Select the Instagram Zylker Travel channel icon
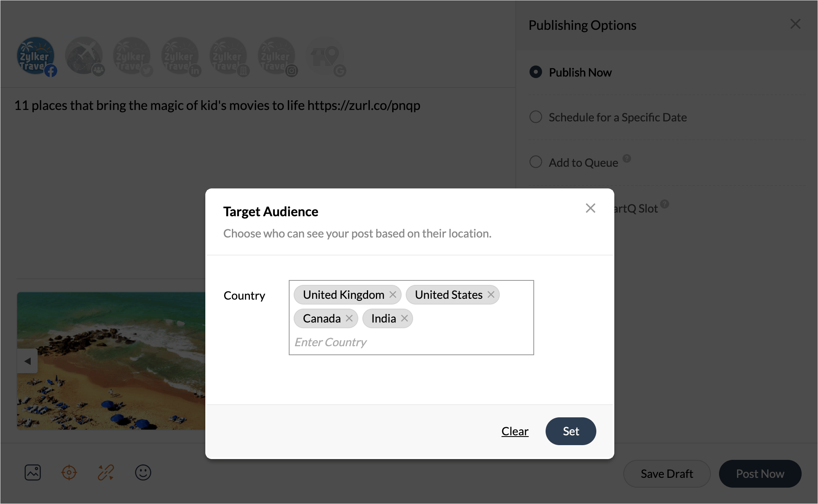The image size is (818, 504). (x=276, y=56)
